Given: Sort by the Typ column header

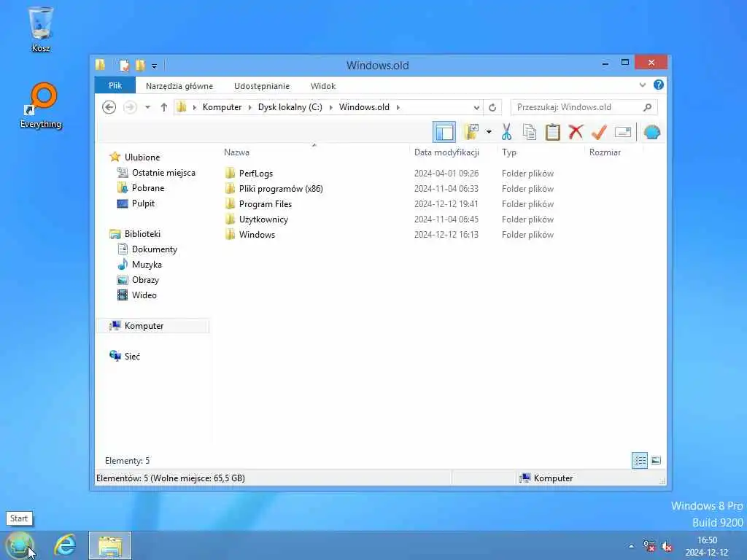Looking at the screenshot, I should pyautogui.click(x=509, y=152).
